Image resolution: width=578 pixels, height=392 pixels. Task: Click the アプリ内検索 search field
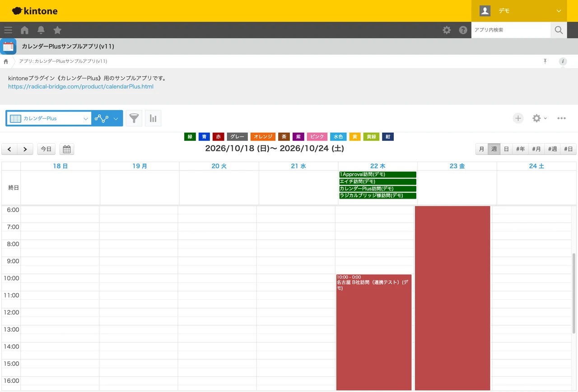511,30
